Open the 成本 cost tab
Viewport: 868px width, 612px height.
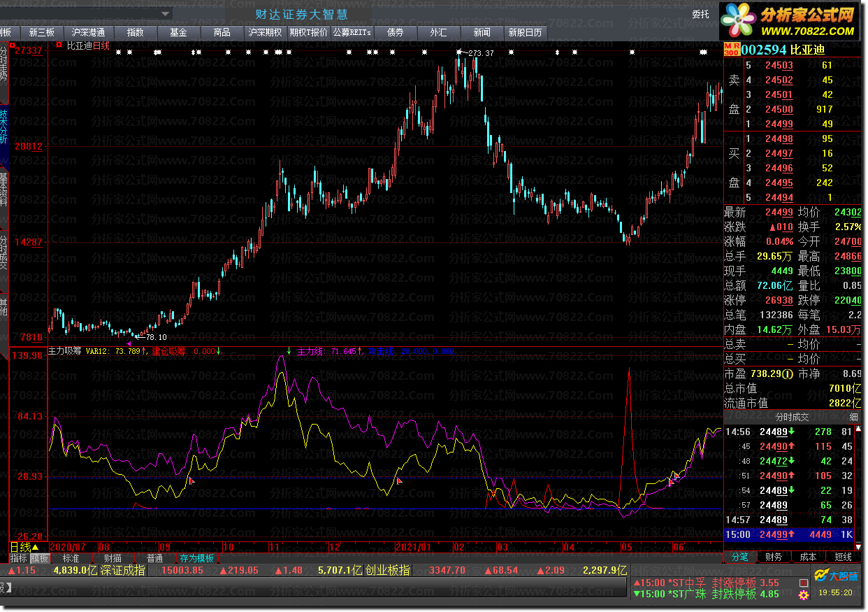[x=809, y=557]
